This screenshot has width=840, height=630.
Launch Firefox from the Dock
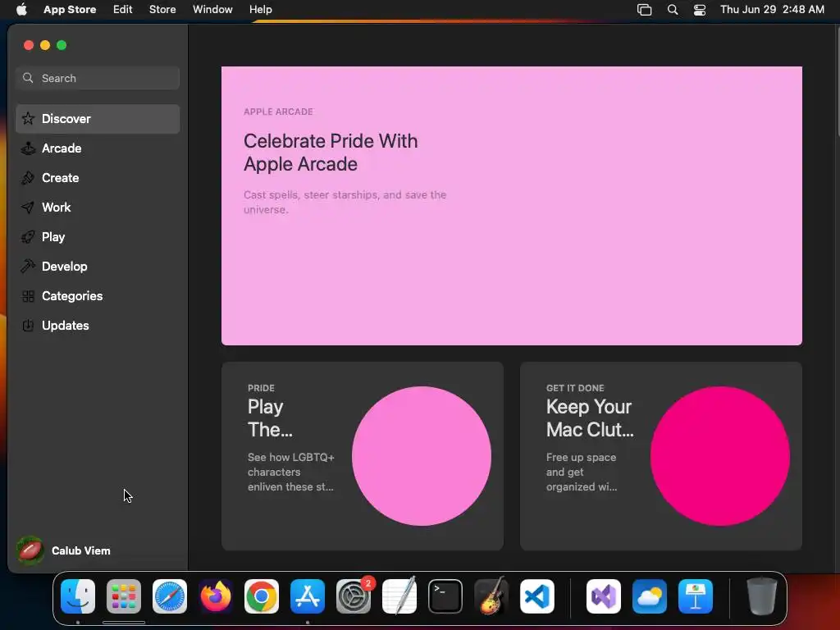(216, 596)
